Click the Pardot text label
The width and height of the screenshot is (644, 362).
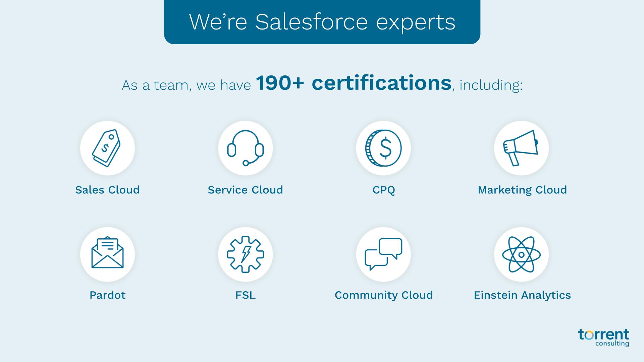click(x=107, y=295)
